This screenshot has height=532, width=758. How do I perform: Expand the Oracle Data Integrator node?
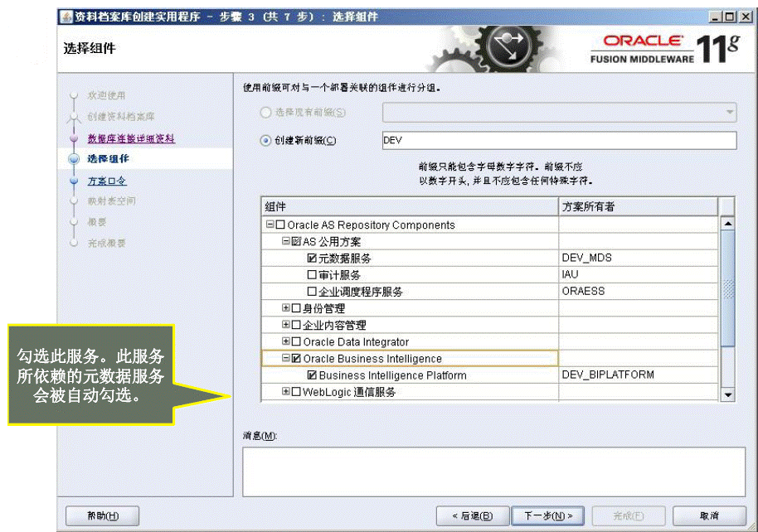[x=285, y=341]
